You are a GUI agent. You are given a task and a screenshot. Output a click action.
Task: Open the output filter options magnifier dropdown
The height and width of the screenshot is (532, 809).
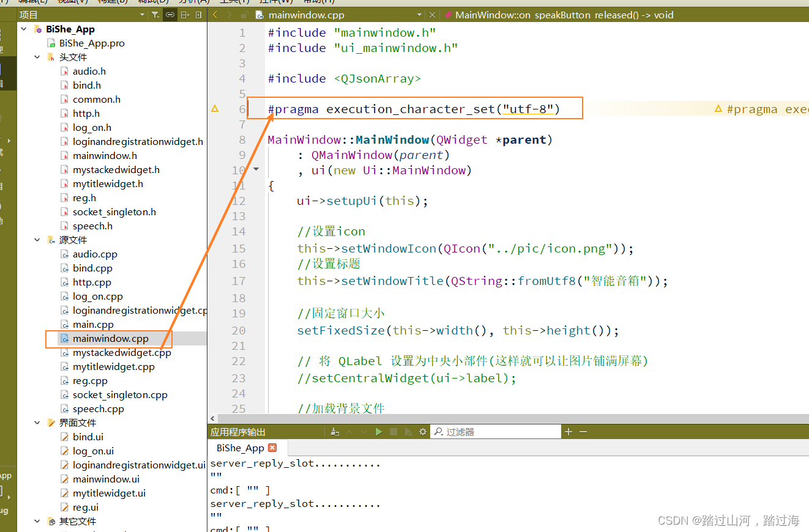pyautogui.click(x=438, y=432)
